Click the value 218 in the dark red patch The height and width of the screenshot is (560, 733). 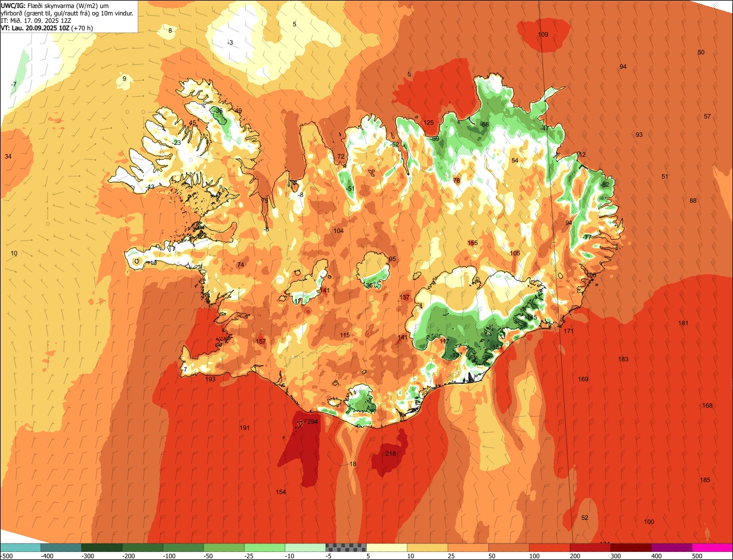click(391, 453)
